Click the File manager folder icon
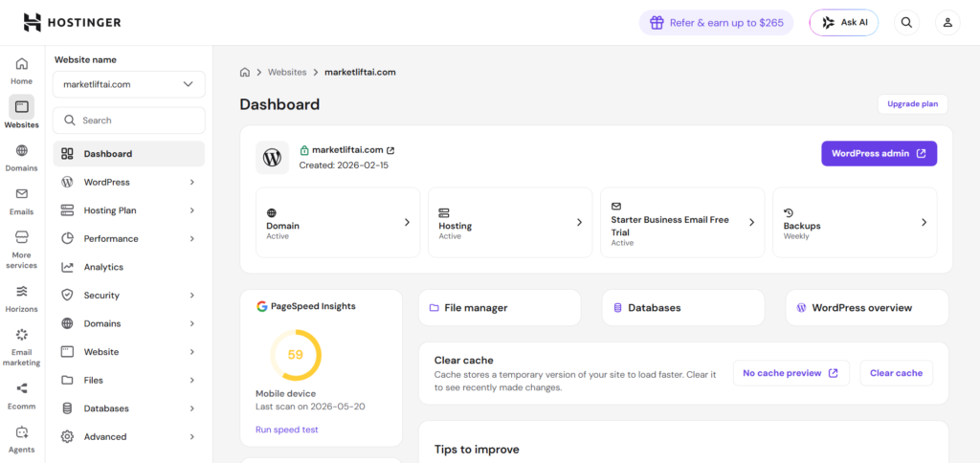 pos(434,308)
